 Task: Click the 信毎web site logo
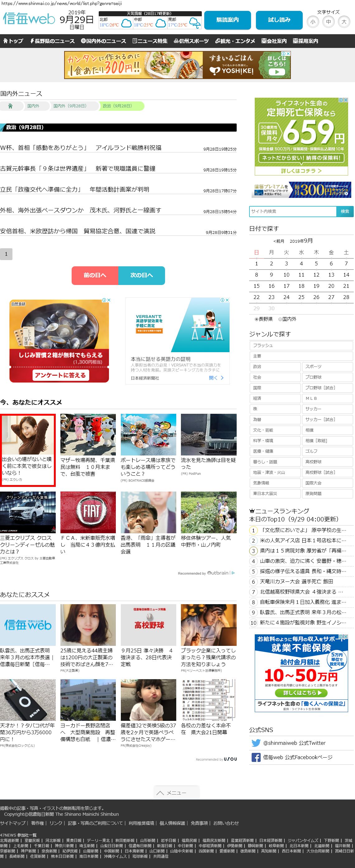click(x=29, y=19)
